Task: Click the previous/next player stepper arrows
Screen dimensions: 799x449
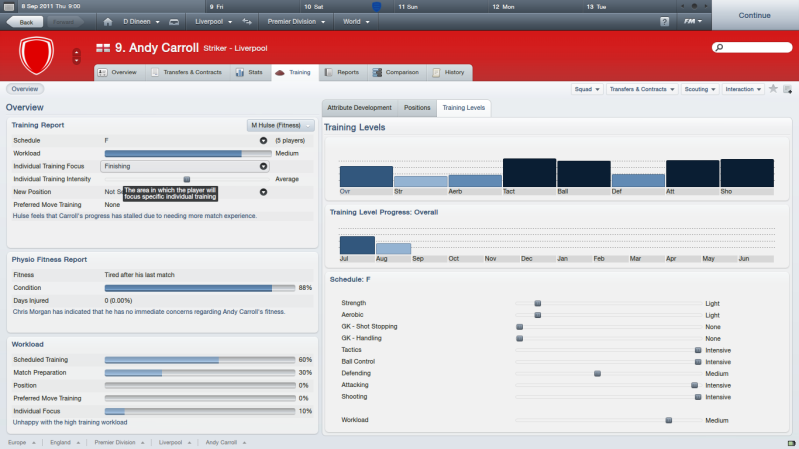Action: click(x=76, y=56)
